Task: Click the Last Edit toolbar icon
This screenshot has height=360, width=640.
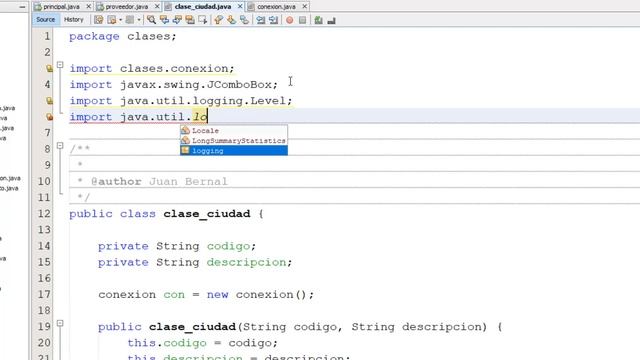Action: 98,20
